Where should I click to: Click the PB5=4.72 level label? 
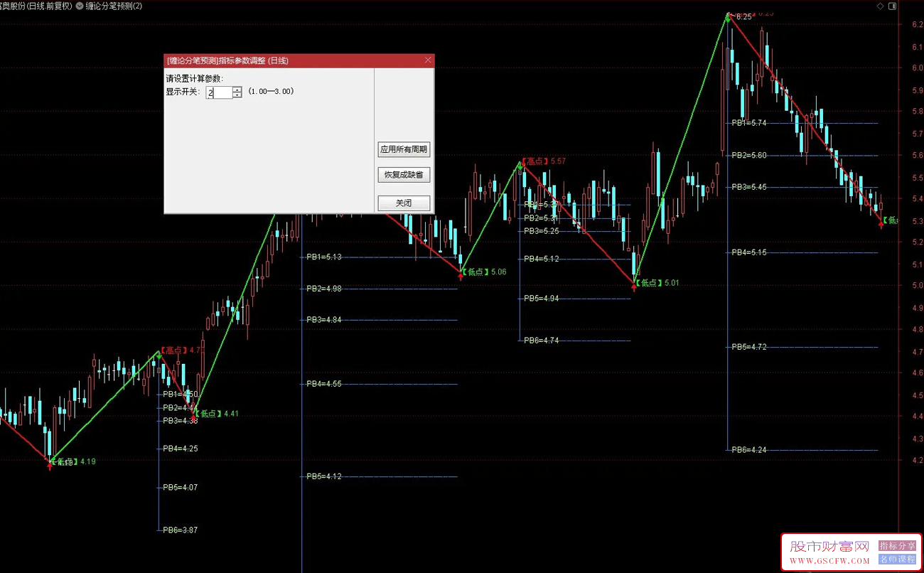click(749, 347)
